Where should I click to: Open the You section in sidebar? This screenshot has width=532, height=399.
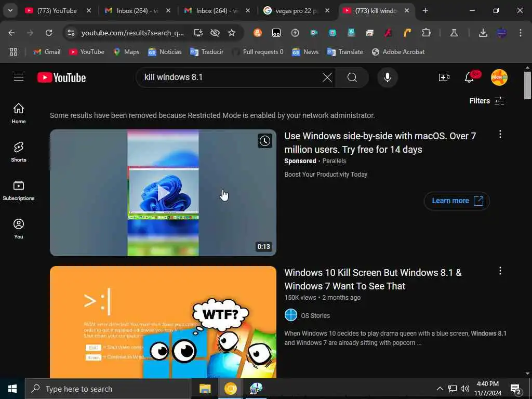(x=19, y=229)
